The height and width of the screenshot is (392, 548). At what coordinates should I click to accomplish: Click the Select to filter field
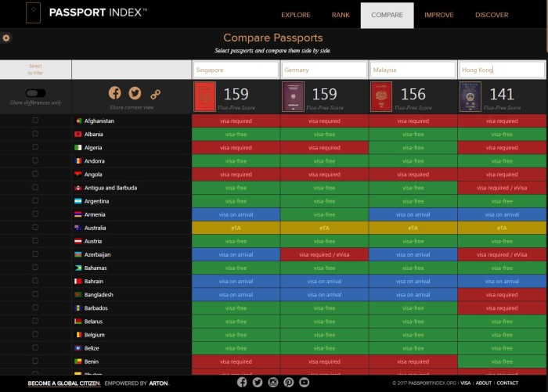pos(36,70)
